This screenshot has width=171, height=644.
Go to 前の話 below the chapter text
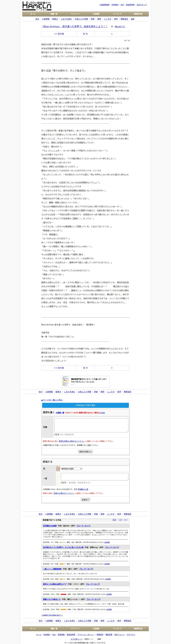[x=59, y=368]
